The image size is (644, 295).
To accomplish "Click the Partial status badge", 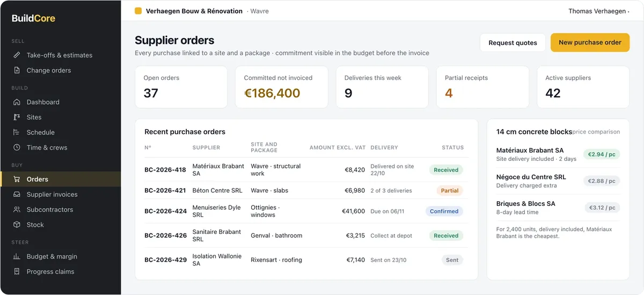I will [450, 190].
